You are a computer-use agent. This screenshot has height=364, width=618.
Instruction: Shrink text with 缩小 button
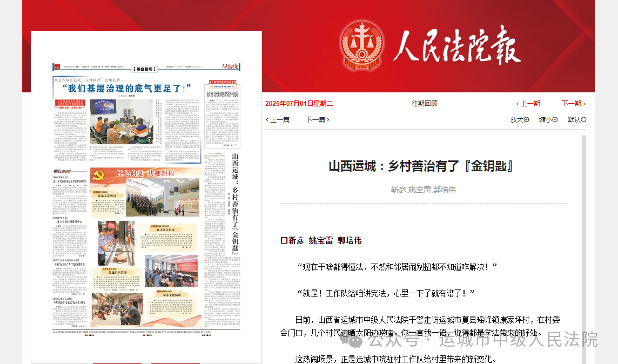point(548,120)
